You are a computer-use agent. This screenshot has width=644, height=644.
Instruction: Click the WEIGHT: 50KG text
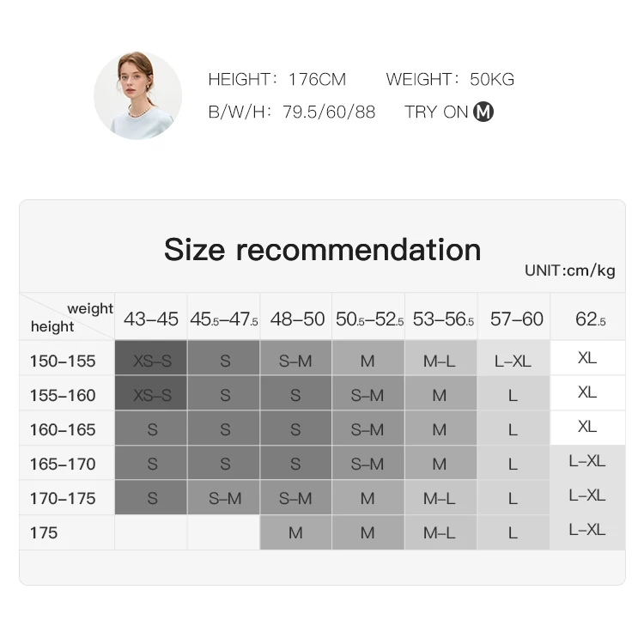450,80
